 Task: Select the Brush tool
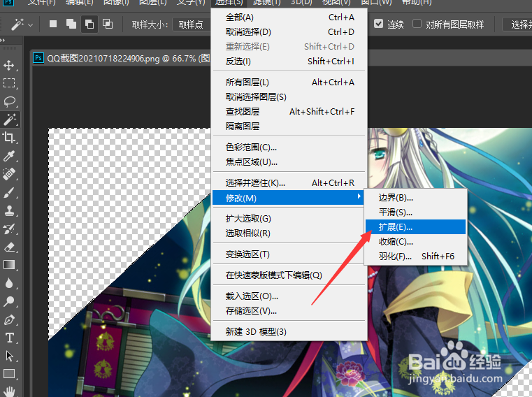(x=9, y=193)
